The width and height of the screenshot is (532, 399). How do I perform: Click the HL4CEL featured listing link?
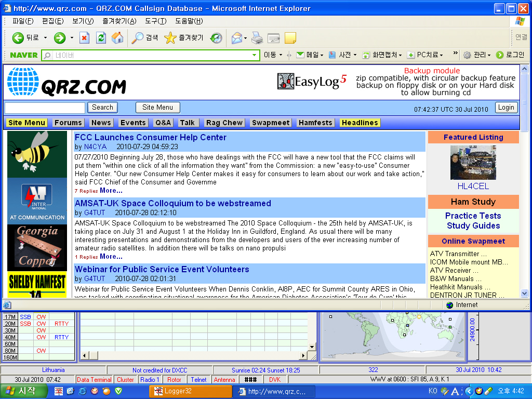coord(473,187)
